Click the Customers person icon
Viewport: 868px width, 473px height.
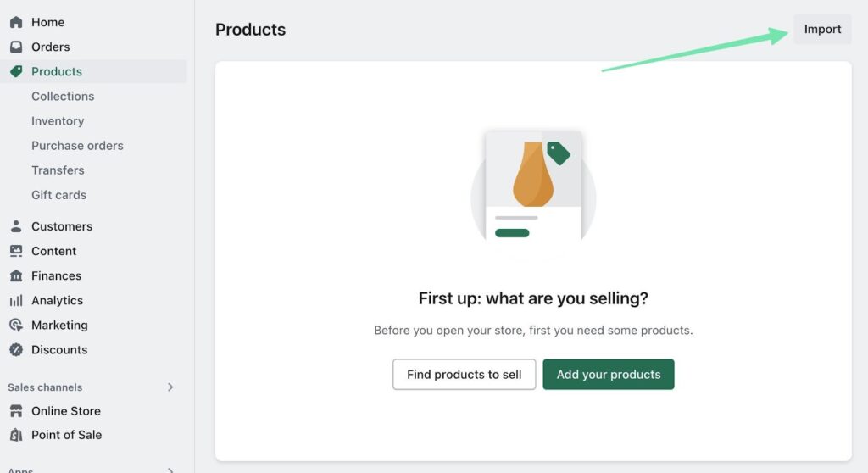(16, 226)
